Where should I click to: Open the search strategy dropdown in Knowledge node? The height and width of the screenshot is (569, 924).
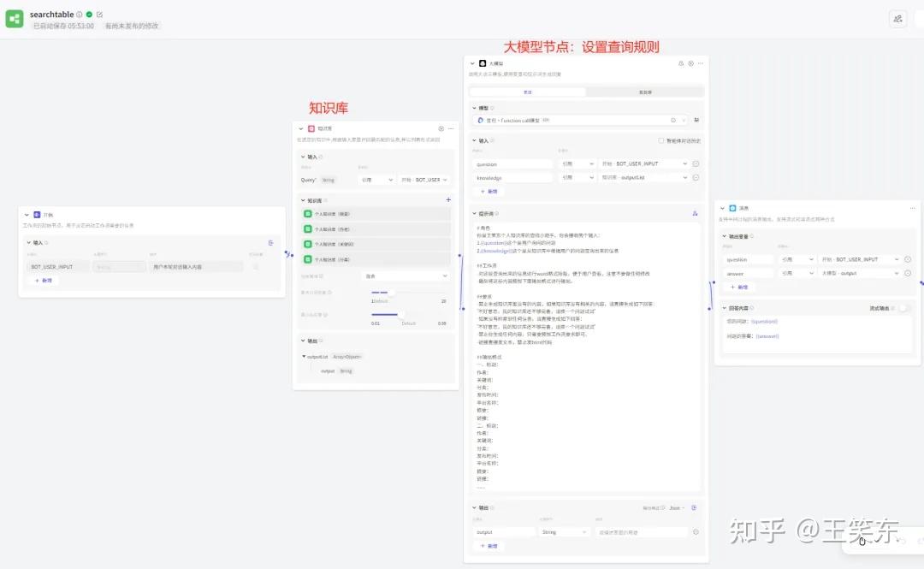[x=406, y=276]
